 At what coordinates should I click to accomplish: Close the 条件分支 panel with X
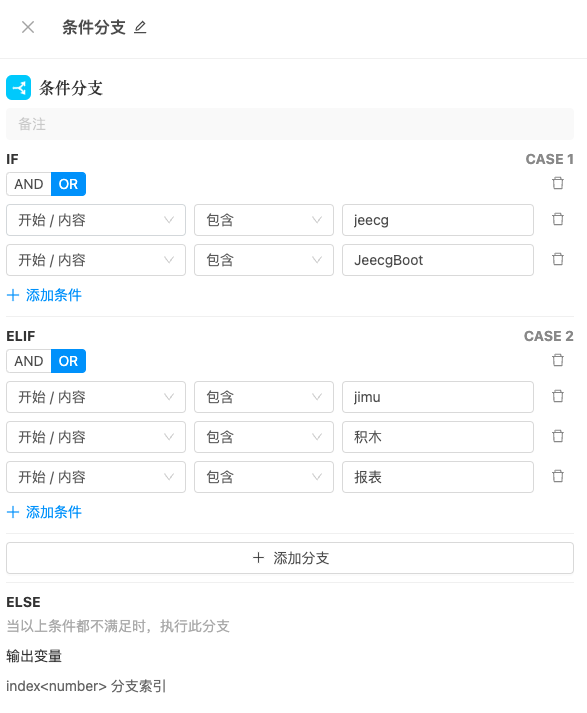point(28,27)
